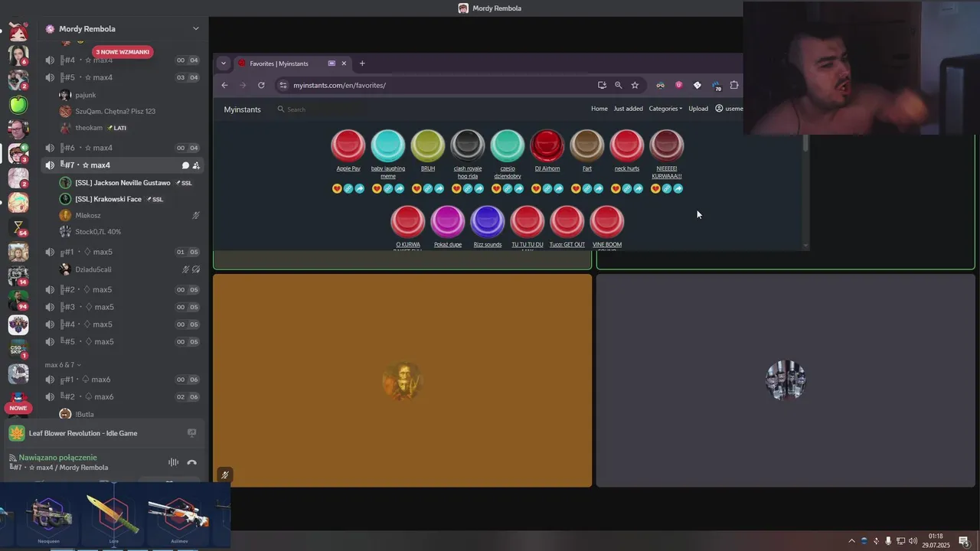Collapse the max 6 & 7 category
The image size is (980, 551).
(63, 365)
